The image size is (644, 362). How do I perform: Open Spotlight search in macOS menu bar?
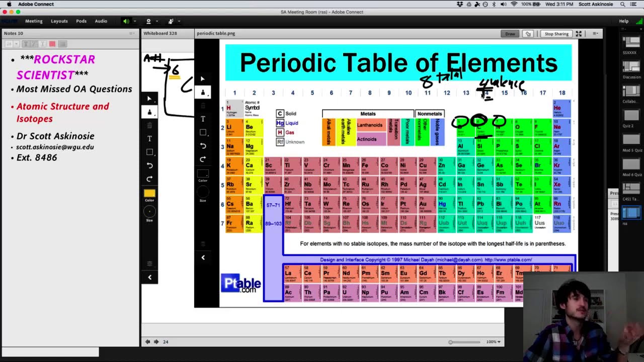pos(623,4)
